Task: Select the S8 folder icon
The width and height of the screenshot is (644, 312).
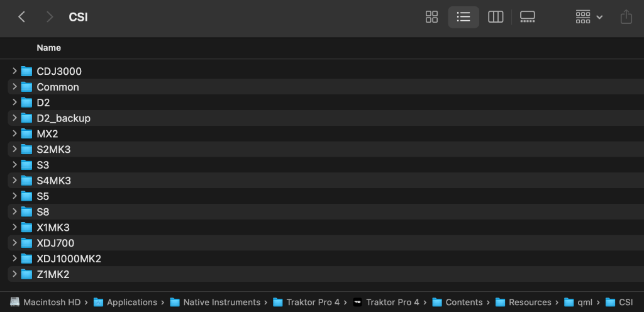Action: tap(26, 212)
